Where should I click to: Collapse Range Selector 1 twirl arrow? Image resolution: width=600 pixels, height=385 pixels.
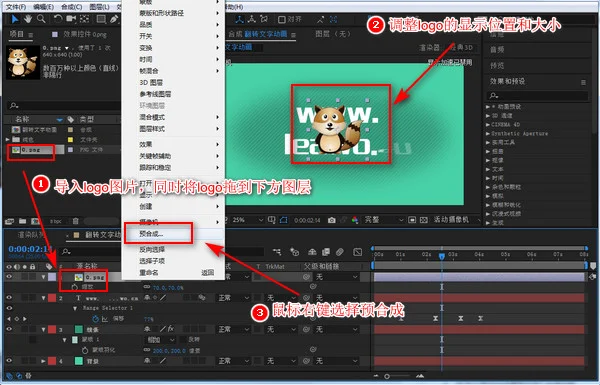75,308
